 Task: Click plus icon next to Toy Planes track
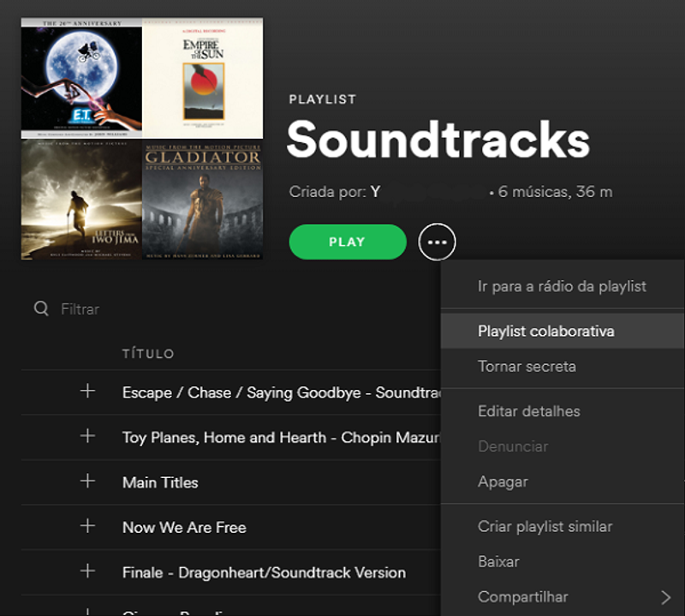tap(87, 436)
